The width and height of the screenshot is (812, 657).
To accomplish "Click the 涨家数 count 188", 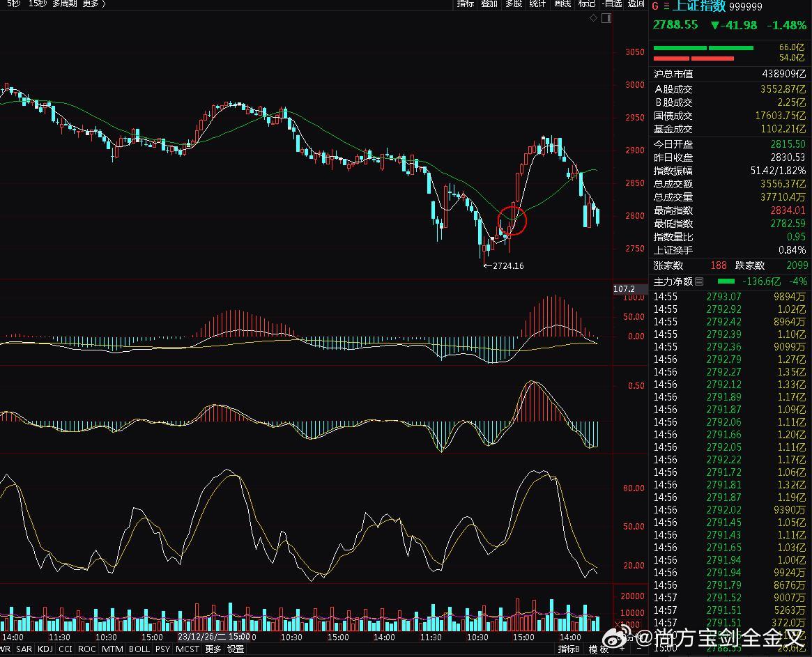I will [x=719, y=265].
